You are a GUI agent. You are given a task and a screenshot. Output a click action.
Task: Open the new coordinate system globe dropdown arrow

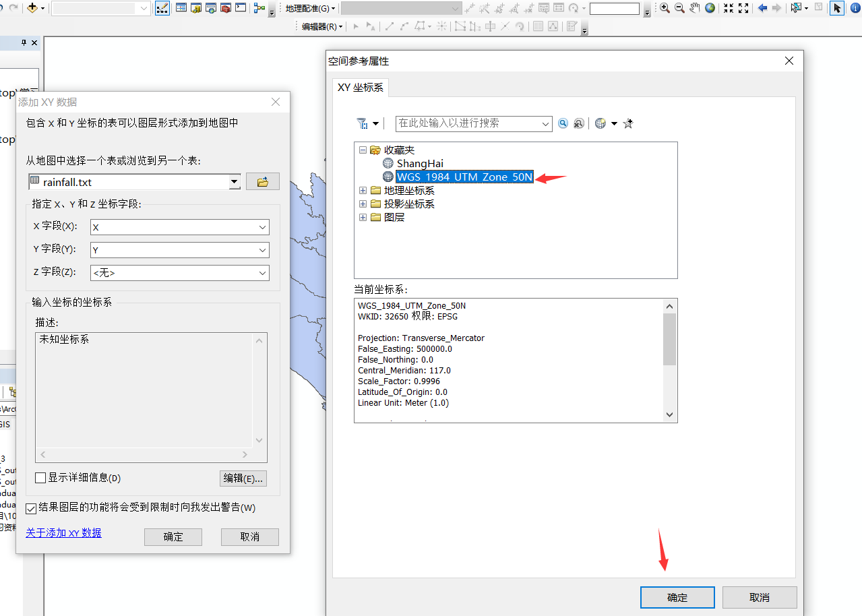click(x=614, y=124)
